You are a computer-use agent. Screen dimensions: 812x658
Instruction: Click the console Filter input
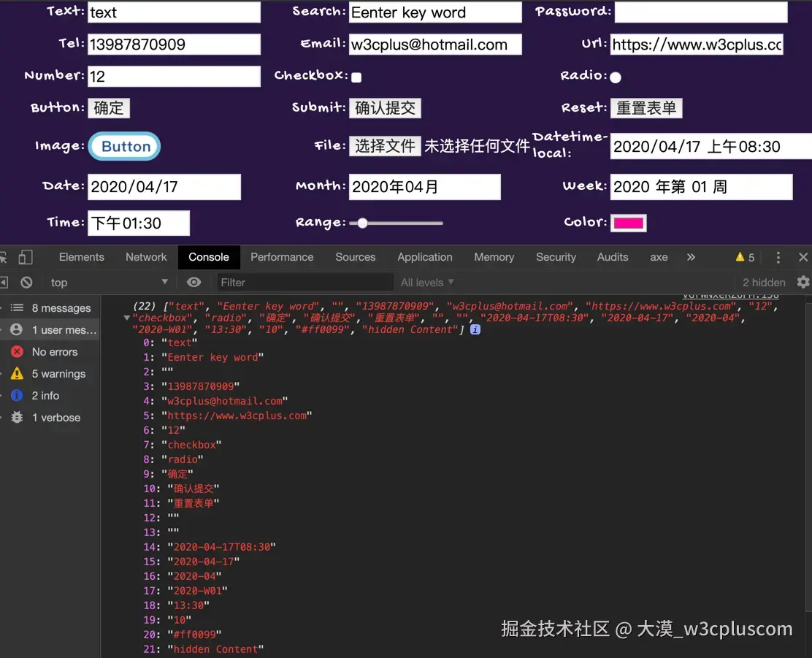coord(304,283)
